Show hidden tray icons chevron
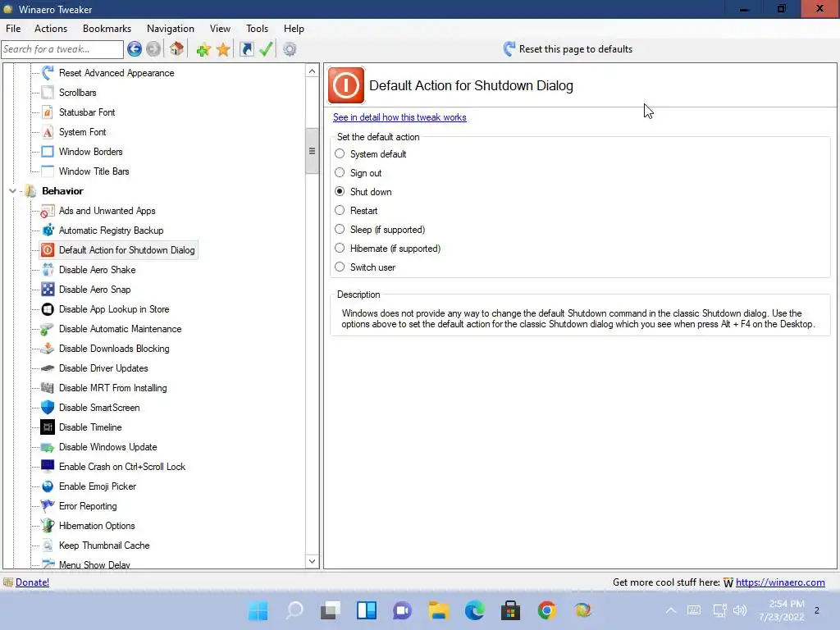Screen dimensions: 840x630 (671, 610)
